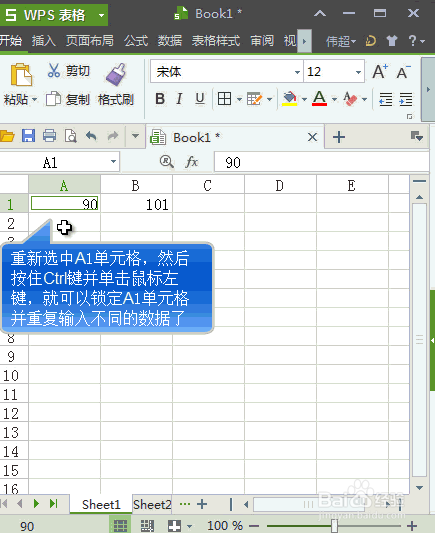Image resolution: width=435 pixels, height=533 pixels.
Task: Add a new document tab
Action: [x=339, y=137]
